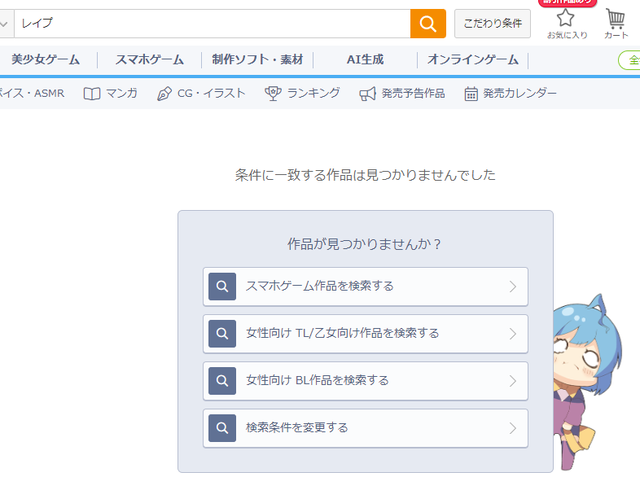This screenshot has height=477, width=640.
Task: Click the マンガ book icon
Action: pyautogui.click(x=91, y=93)
